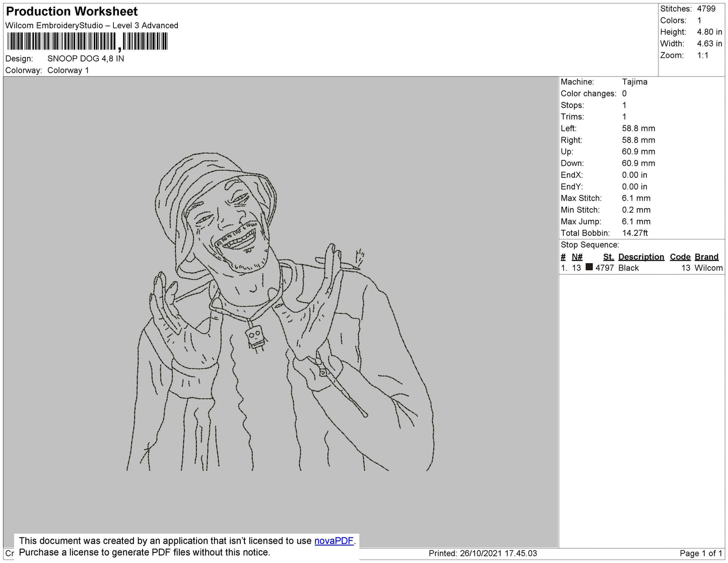Click the 'Brand' column header

tap(707, 257)
